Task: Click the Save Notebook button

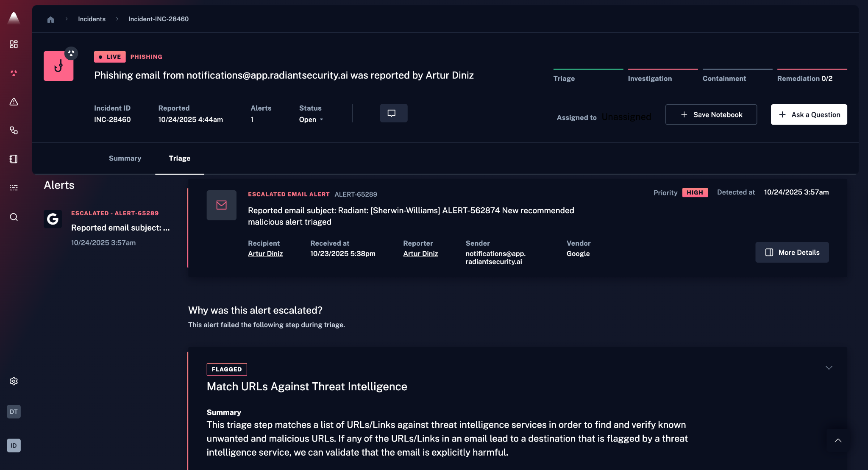Action: tap(711, 114)
